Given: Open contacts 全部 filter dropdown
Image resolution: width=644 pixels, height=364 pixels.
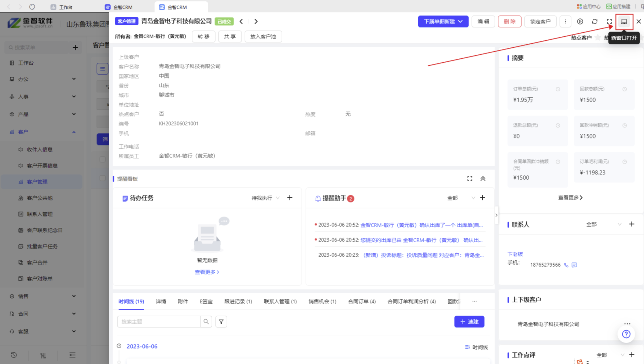Looking at the screenshot, I should coord(604,225).
